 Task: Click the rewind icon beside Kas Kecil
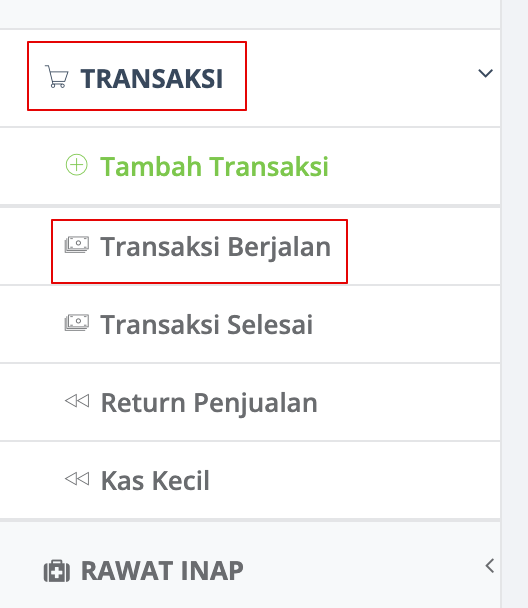coord(77,478)
